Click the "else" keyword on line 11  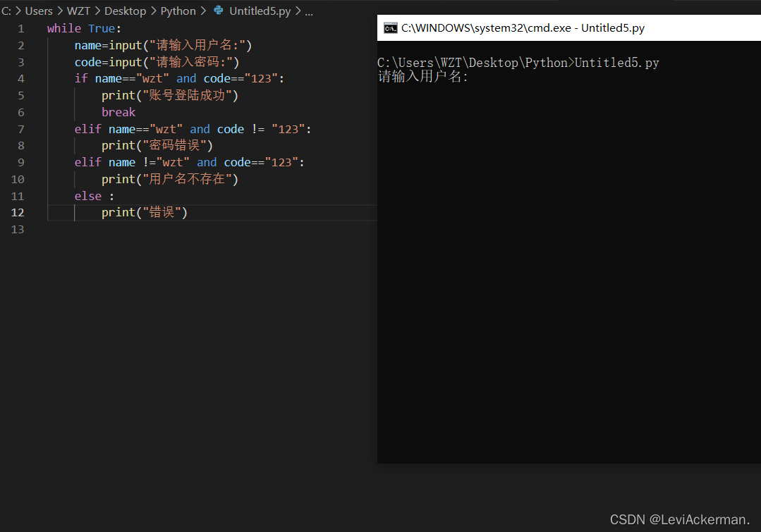[87, 196]
